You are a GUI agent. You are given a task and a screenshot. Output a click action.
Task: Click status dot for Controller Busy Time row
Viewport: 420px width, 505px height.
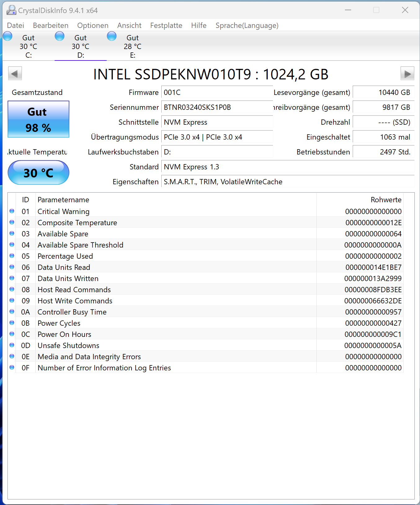(12, 311)
